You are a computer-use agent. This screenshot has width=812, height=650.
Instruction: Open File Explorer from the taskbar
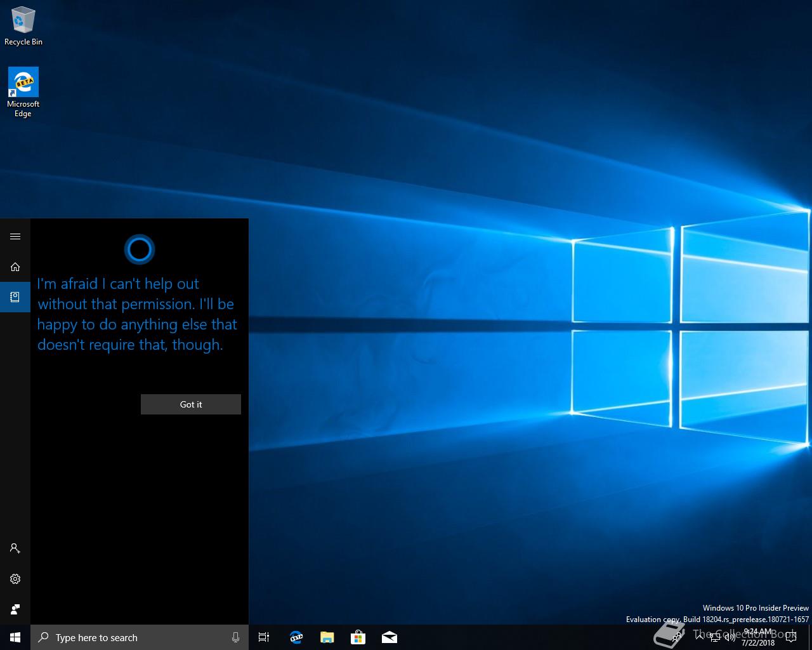click(327, 637)
